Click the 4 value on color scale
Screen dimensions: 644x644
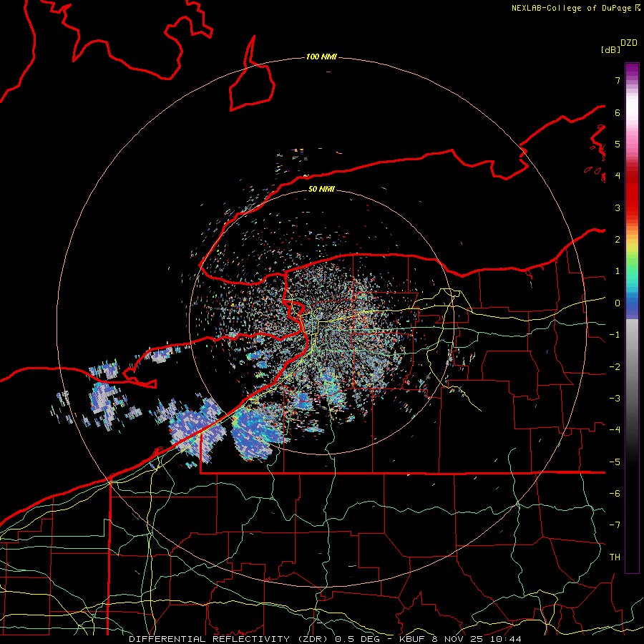(x=618, y=176)
